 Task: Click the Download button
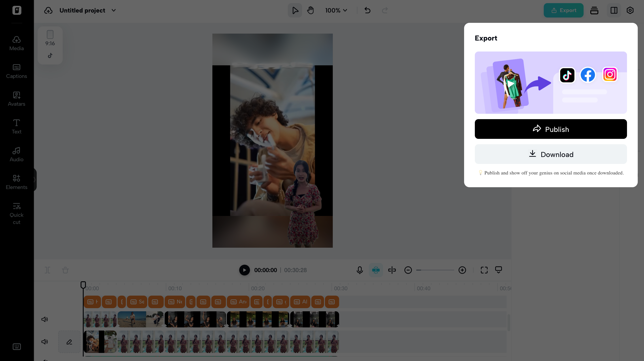[550, 154]
